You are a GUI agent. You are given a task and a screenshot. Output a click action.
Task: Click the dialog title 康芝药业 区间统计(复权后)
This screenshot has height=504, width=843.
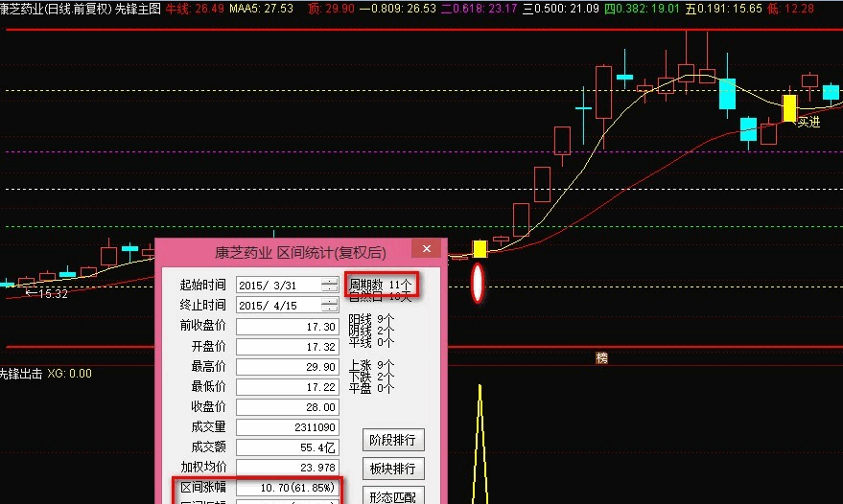[300, 253]
